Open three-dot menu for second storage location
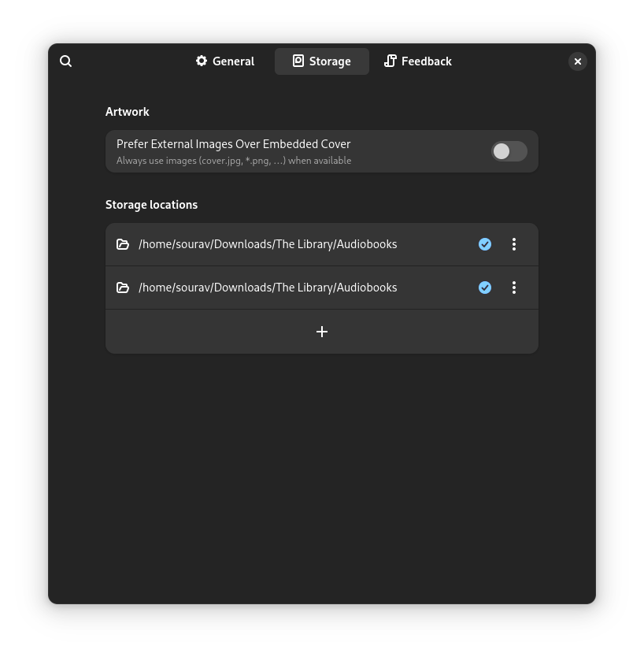 tap(514, 288)
